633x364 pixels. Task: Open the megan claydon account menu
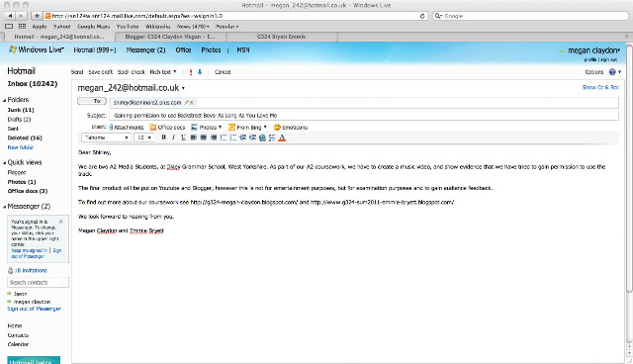pos(593,50)
